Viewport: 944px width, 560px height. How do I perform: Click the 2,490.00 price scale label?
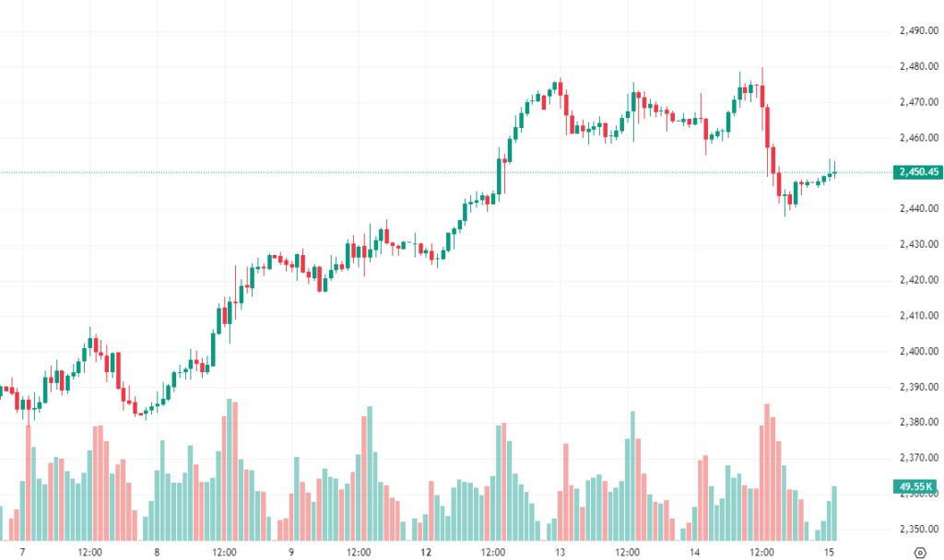pyautogui.click(x=918, y=30)
